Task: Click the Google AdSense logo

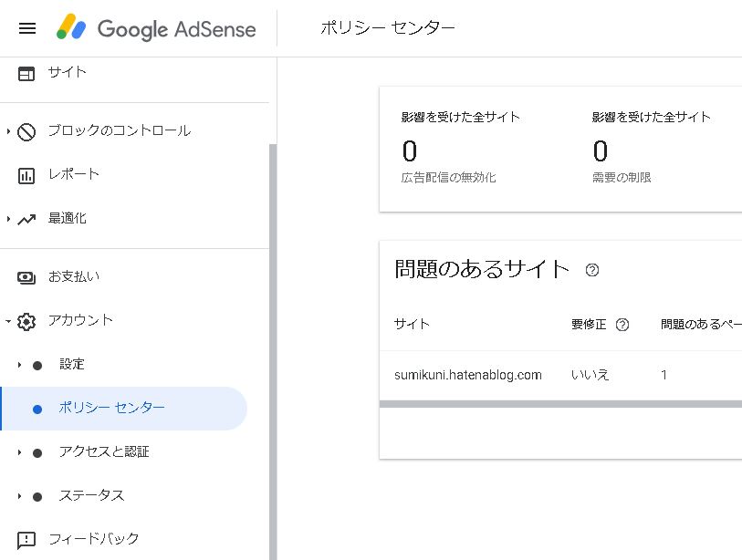Action: click(156, 28)
